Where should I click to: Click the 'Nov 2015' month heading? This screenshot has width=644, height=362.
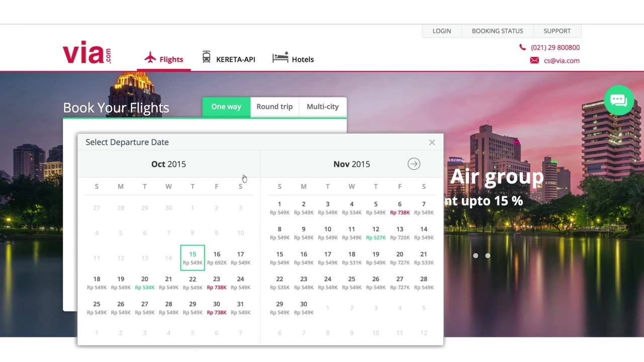pos(352,164)
